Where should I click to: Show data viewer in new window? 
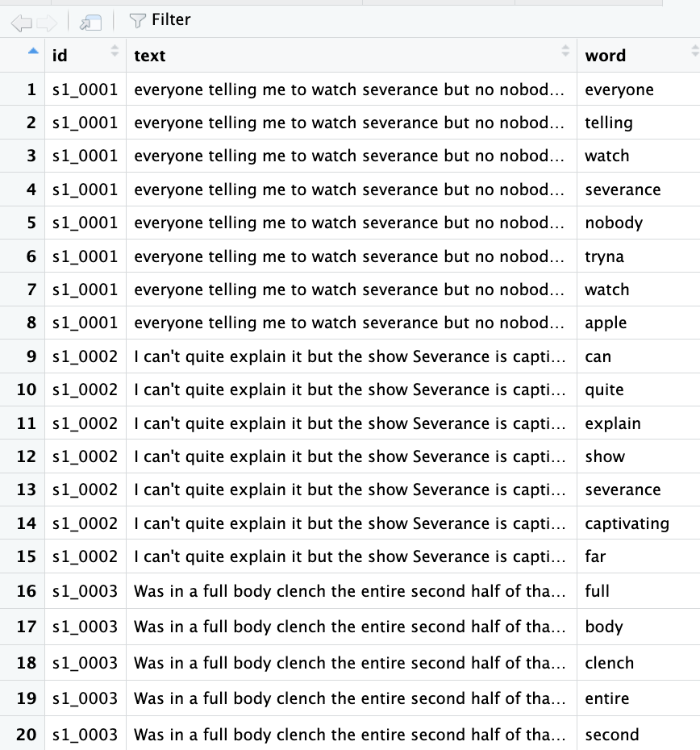[90, 22]
